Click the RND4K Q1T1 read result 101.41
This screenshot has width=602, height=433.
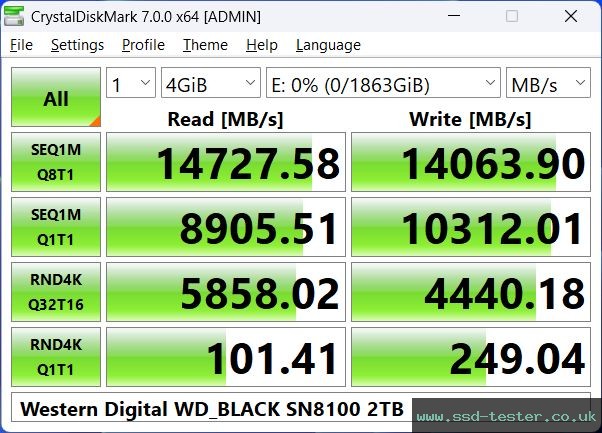point(226,357)
